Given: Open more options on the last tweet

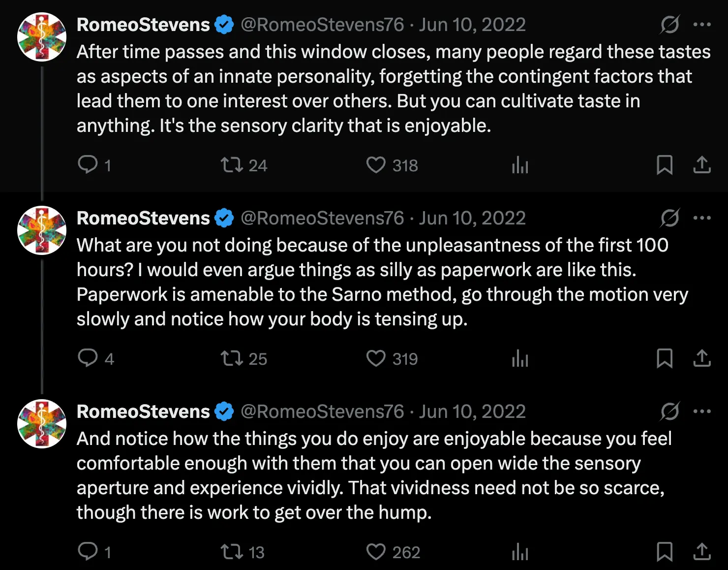Looking at the screenshot, I should (x=702, y=412).
